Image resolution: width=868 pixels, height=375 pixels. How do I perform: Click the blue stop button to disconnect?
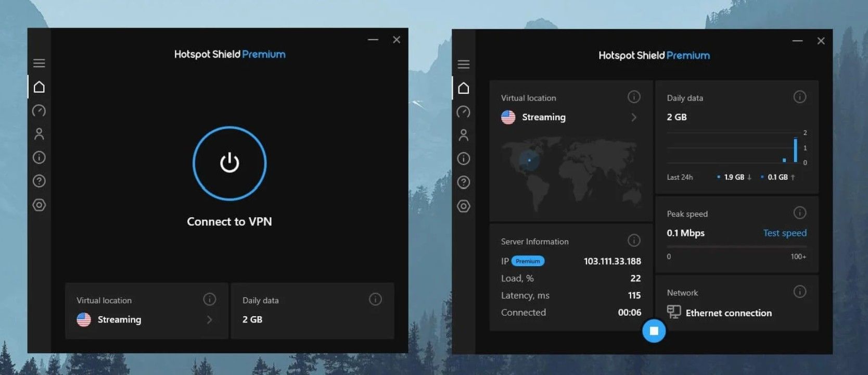tap(654, 331)
